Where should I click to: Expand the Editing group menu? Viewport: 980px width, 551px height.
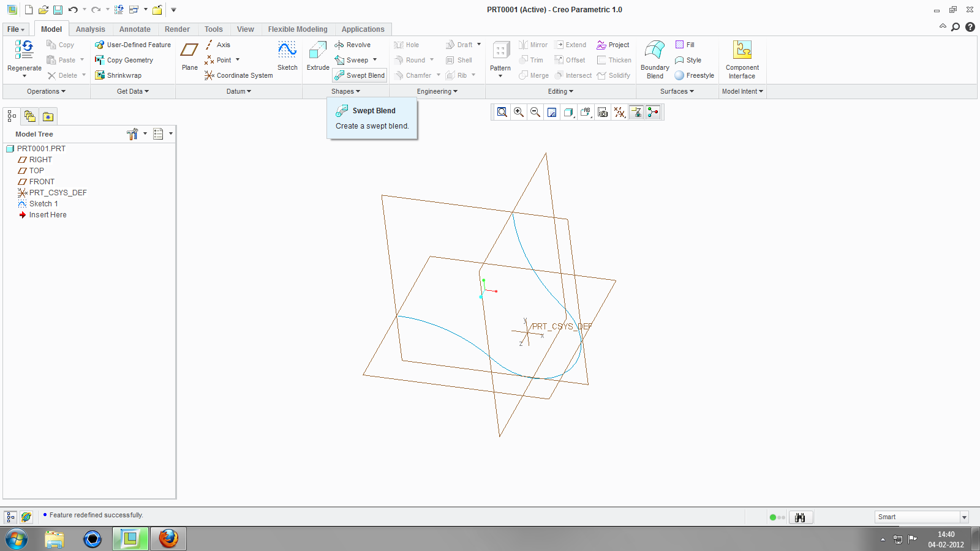click(560, 91)
